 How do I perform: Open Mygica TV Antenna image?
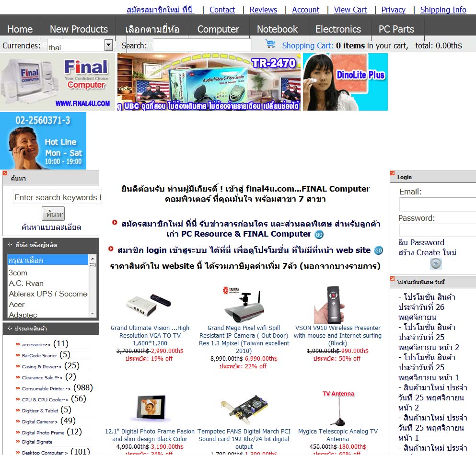click(338, 409)
